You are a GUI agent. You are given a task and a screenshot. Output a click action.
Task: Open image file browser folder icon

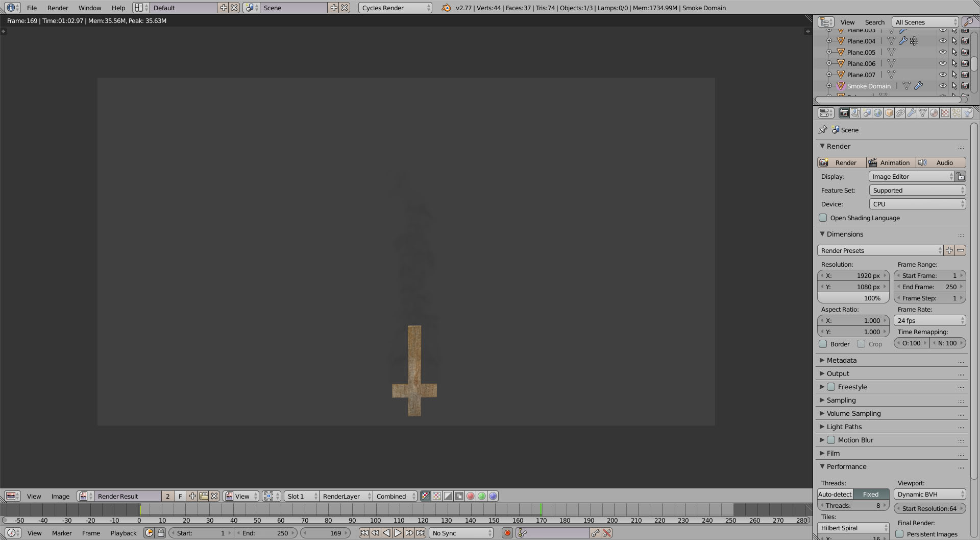click(x=204, y=496)
